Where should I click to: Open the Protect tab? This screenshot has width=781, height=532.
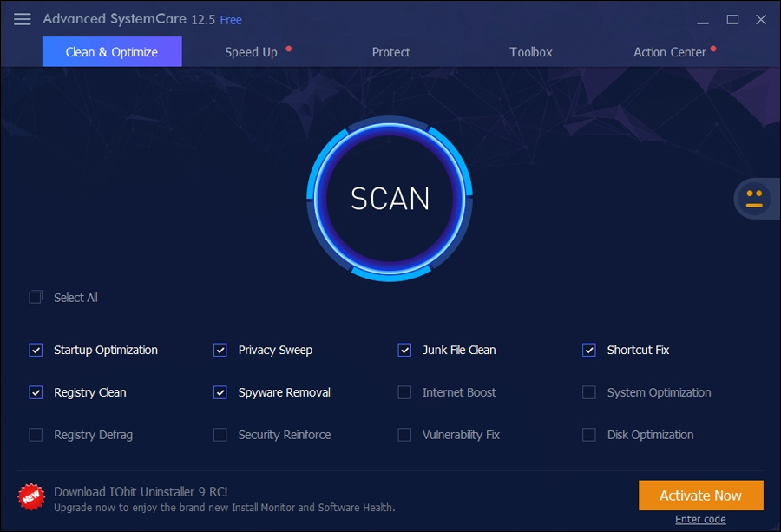[x=391, y=52]
